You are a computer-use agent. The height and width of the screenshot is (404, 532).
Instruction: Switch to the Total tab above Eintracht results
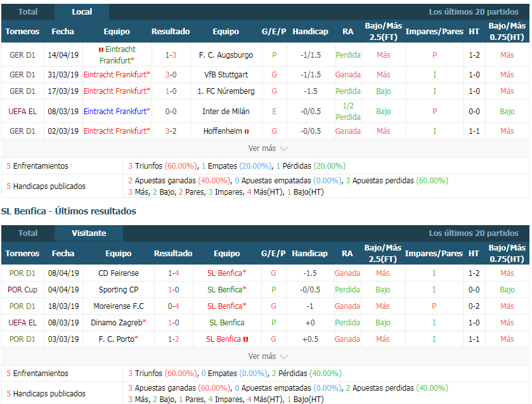pyautogui.click(x=27, y=11)
